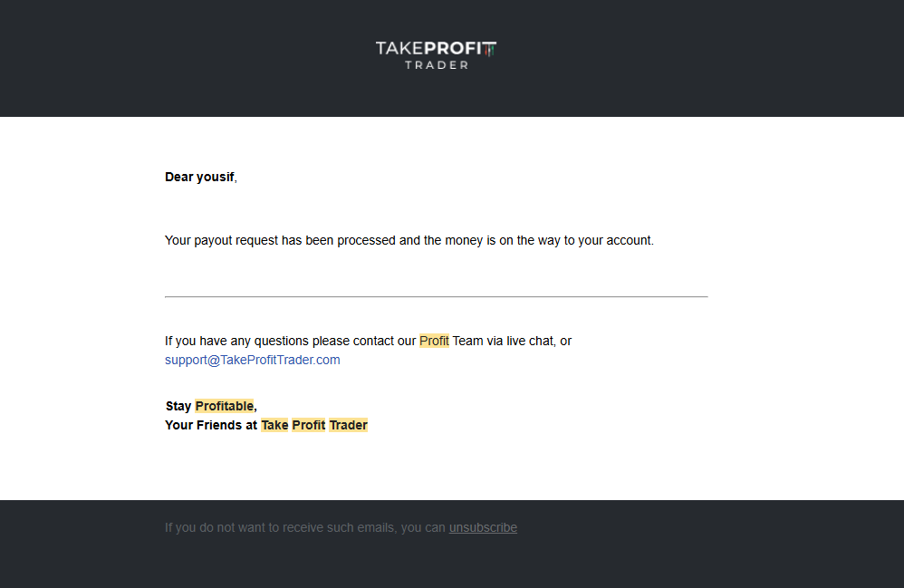The height and width of the screenshot is (588, 904).
Task: Click the "Dear yousif" greeting
Action: [x=200, y=177]
